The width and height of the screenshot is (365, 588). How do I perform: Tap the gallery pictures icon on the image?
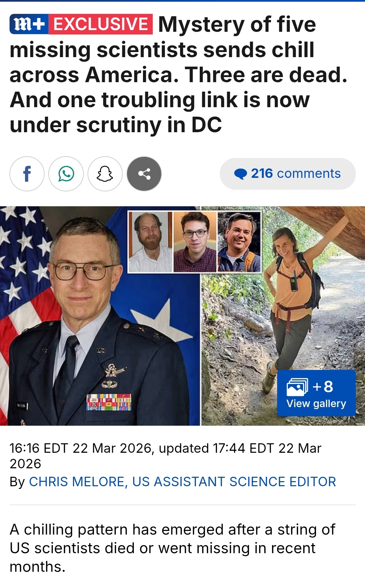297,387
